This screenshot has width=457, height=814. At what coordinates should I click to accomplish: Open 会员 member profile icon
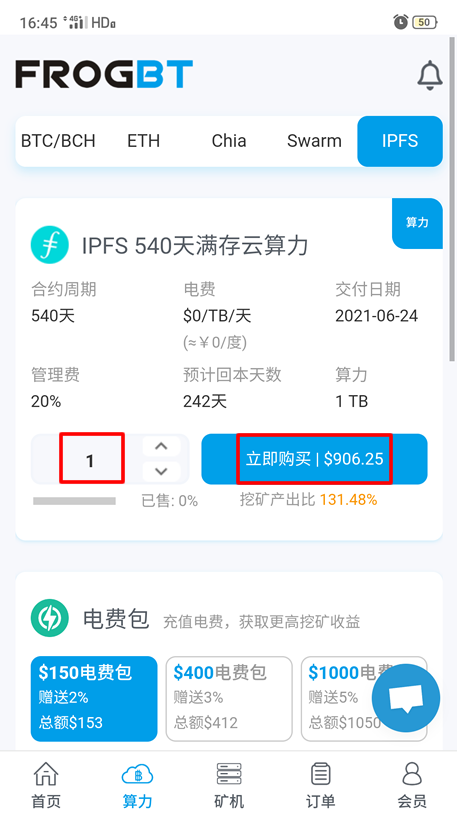(412, 775)
